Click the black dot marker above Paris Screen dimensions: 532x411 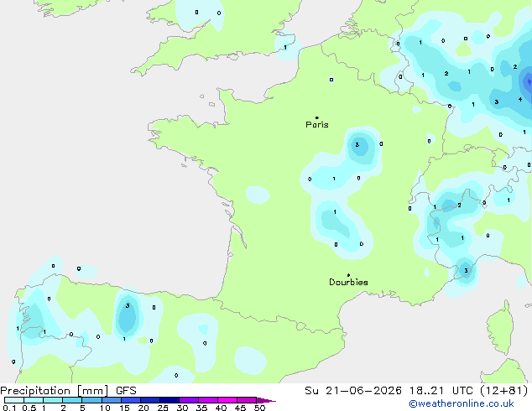point(317,117)
